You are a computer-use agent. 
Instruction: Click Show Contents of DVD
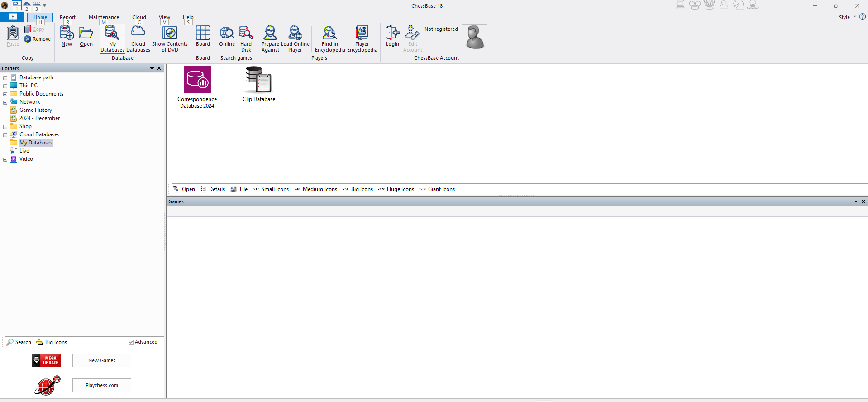pyautogui.click(x=170, y=39)
